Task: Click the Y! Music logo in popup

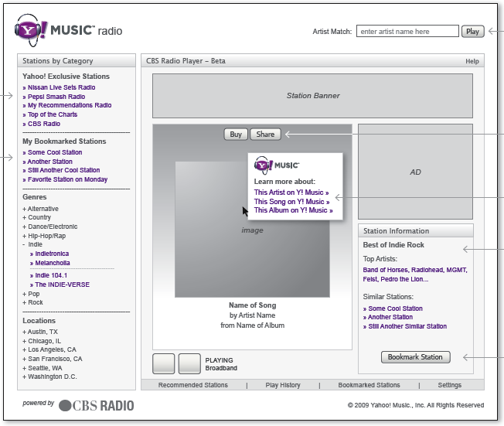Action: coord(277,165)
